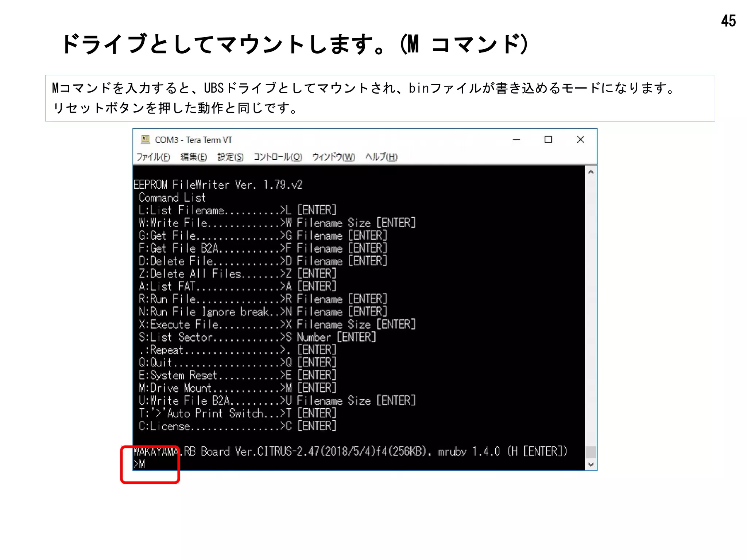Click the 'Q:Quit' command line
Screen dimensions: 747x560
pos(237,362)
